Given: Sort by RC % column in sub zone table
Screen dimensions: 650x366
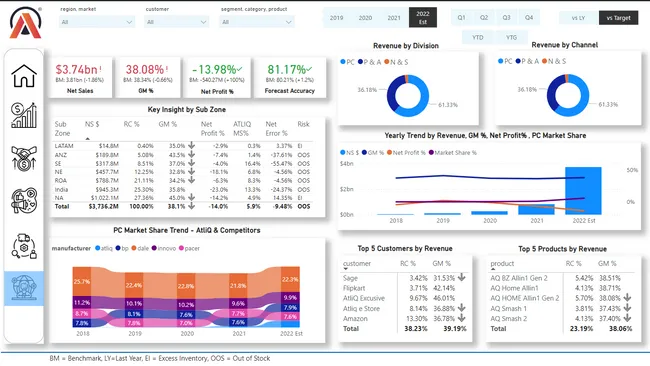Looking at the screenshot, I should click(x=131, y=124).
